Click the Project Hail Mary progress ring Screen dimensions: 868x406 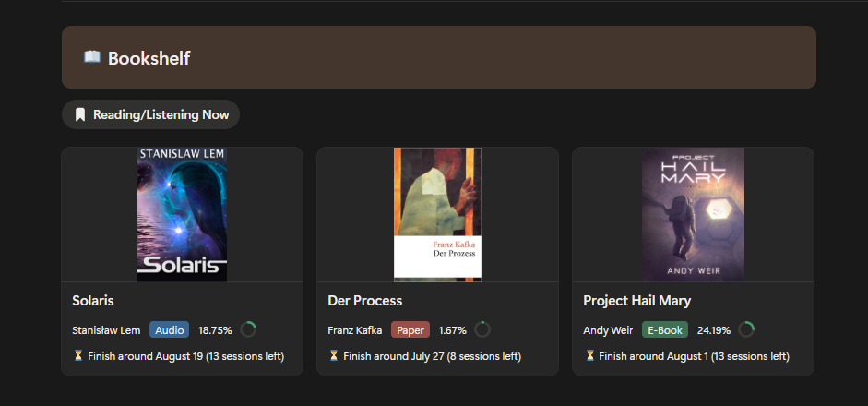[746, 330]
